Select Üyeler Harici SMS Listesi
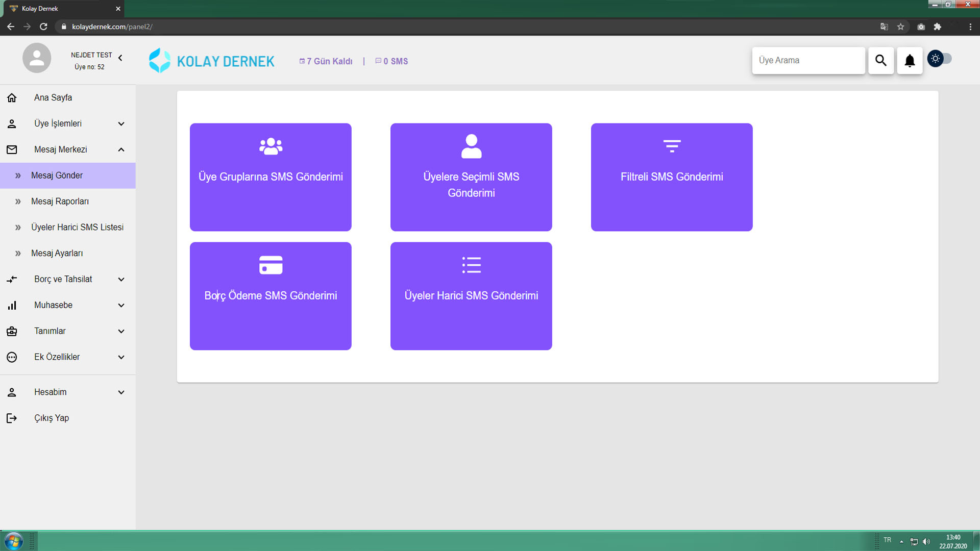980x551 pixels. pos(77,228)
